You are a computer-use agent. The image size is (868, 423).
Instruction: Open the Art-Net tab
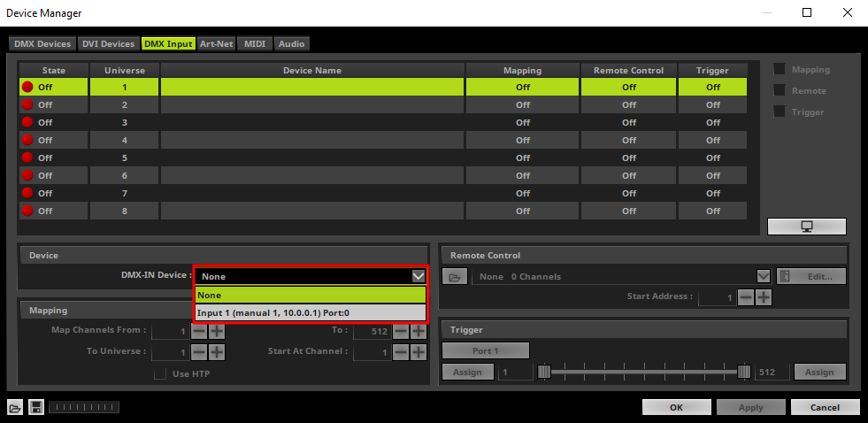217,43
